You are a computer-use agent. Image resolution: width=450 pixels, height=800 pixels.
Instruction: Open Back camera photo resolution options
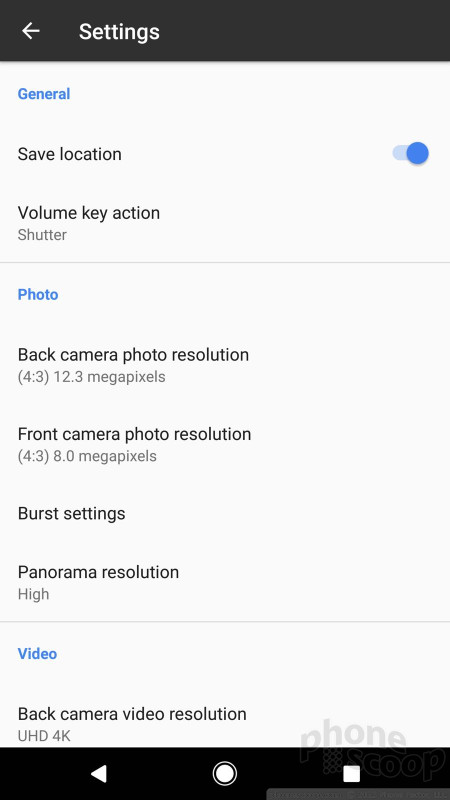(225, 365)
